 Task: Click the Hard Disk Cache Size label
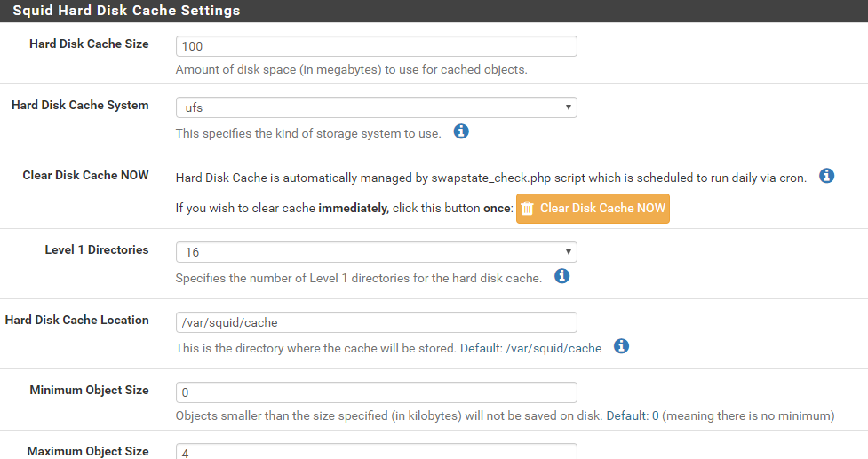tap(89, 44)
